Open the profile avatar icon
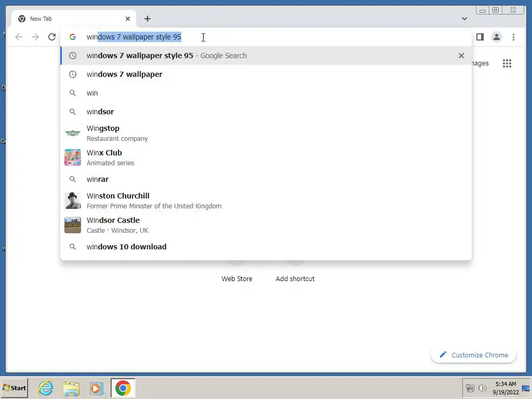The width and height of the screenshot is (532, 399). click(496, 37)
